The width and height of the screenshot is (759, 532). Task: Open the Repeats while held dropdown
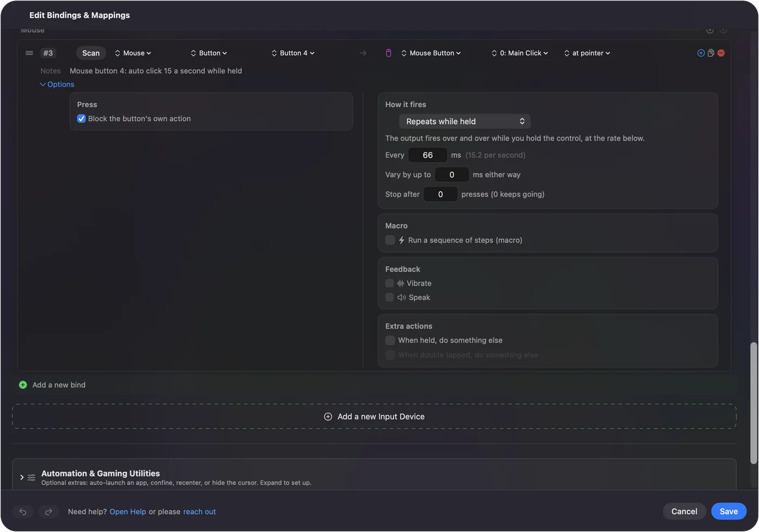(465, 121)
